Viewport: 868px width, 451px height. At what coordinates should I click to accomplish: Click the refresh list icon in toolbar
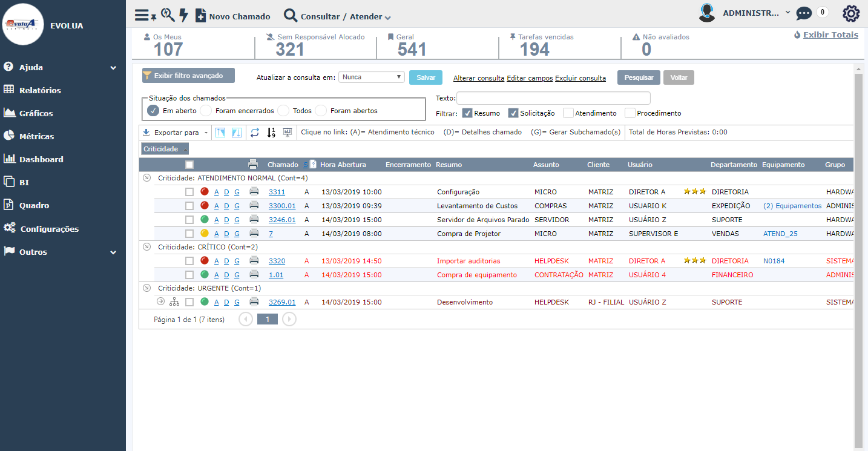point(255,133)
